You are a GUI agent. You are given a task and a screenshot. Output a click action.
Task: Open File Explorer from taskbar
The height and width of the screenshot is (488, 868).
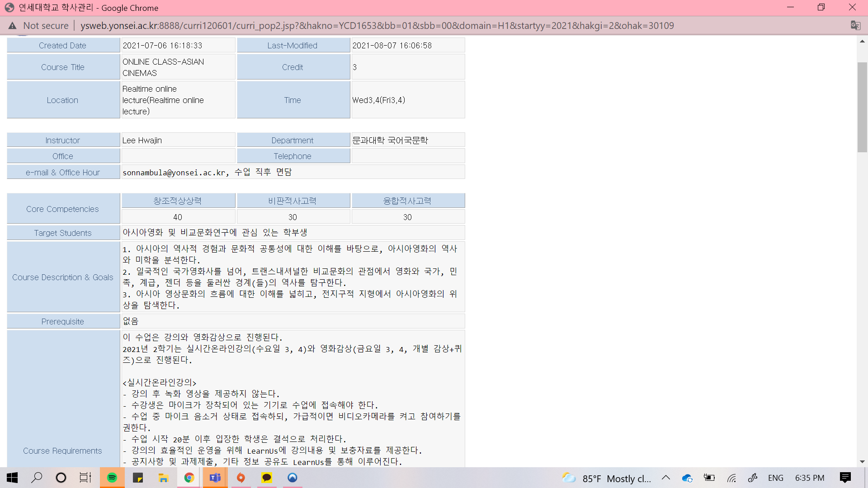click(x=163, y=478)
